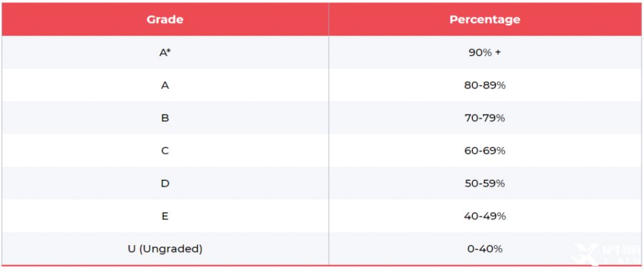Click the 80-89% cell
Viewport: 644px width, 269px height.
(x=484, y=85)
